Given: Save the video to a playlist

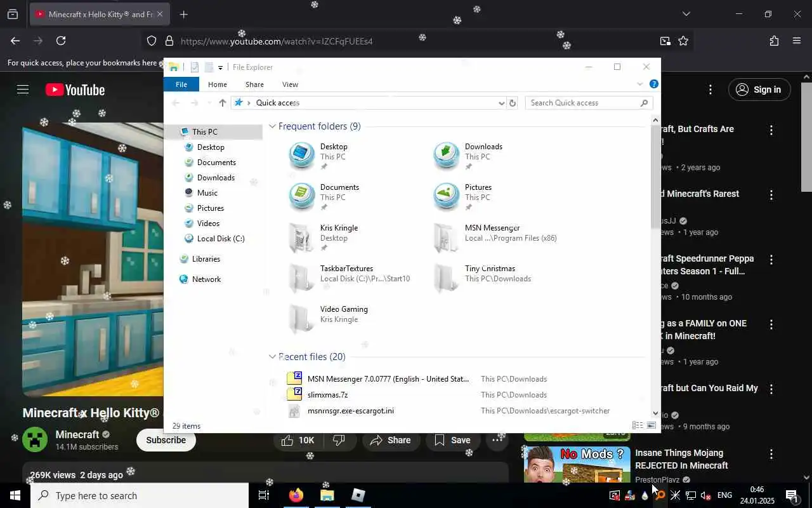Looking at the screenshot, I should [x=453, y=440].
